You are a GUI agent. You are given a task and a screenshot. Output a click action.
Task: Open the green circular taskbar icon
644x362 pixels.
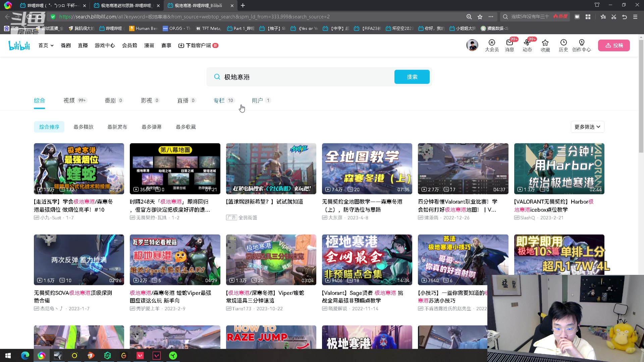pos(173,356)
